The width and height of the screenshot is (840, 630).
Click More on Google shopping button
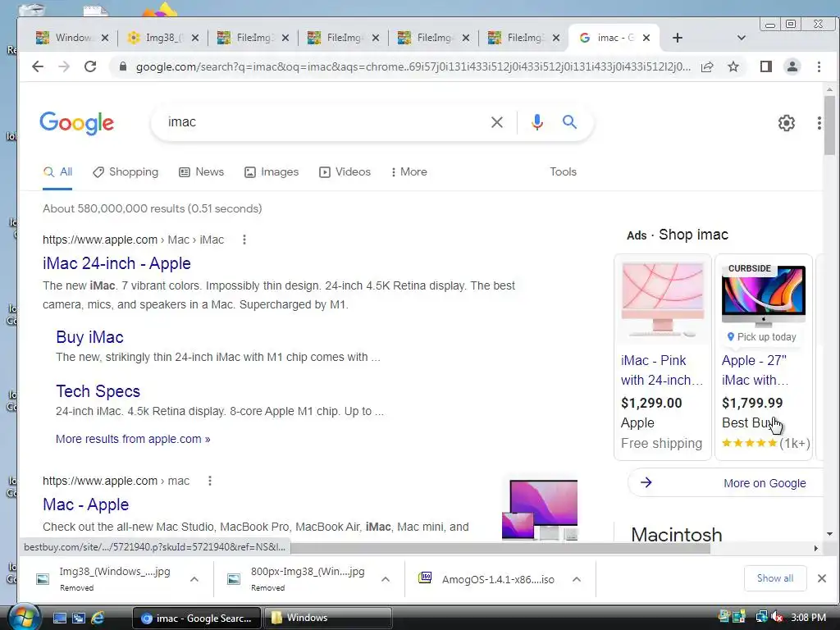point(725,482)
